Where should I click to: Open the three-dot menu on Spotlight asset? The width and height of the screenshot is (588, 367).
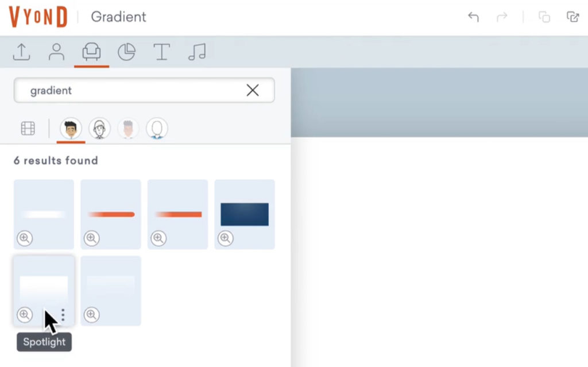(62, 315)
